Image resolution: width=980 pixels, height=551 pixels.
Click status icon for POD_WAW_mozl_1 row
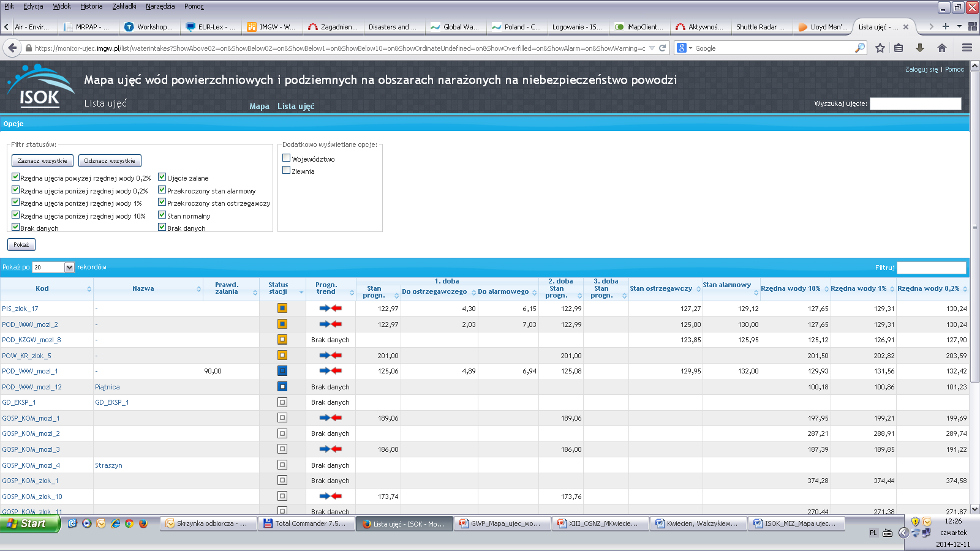pyautogui.click(x=282, y=371)
